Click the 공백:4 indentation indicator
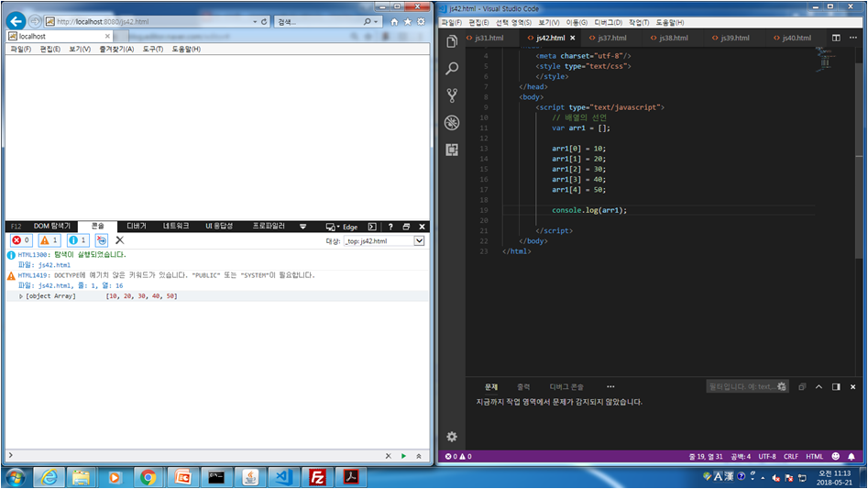The image size is (868, 489). point(741,456)
